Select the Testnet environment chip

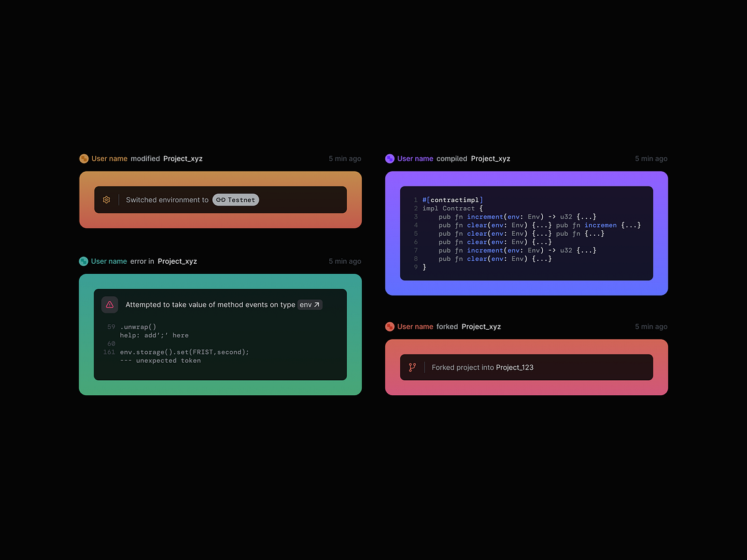(x=235, y=200)
